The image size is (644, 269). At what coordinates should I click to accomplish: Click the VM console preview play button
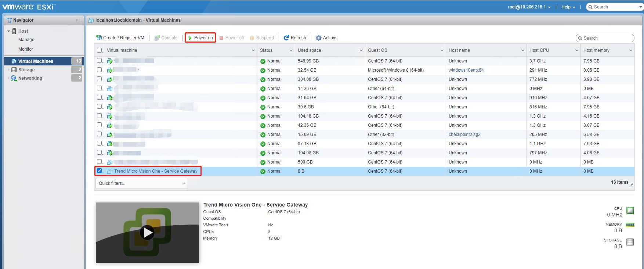pos(147,233)
